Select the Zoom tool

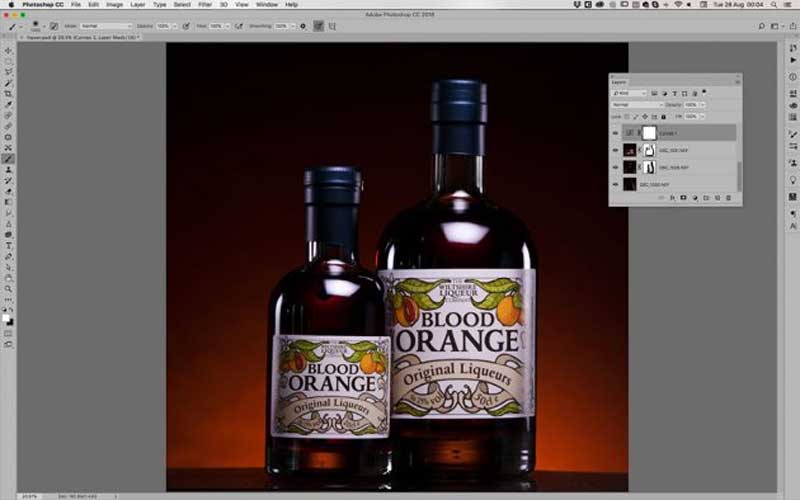pos(8,289)
